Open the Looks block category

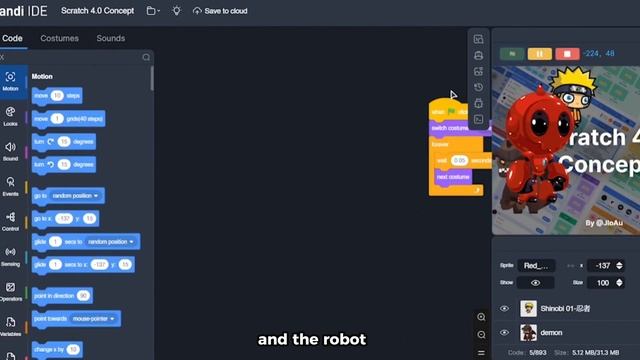11,116
